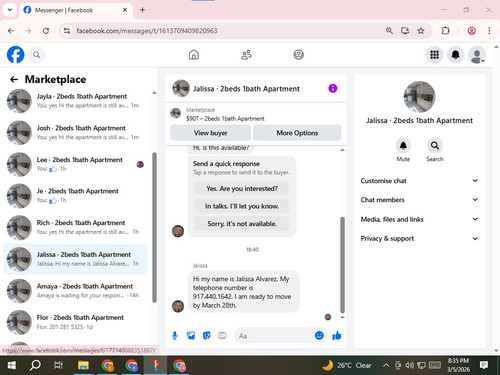The height and width of the screenshot is (375, 500).
Task: Open Task View on the taskbar
Action: coord(59,366)
